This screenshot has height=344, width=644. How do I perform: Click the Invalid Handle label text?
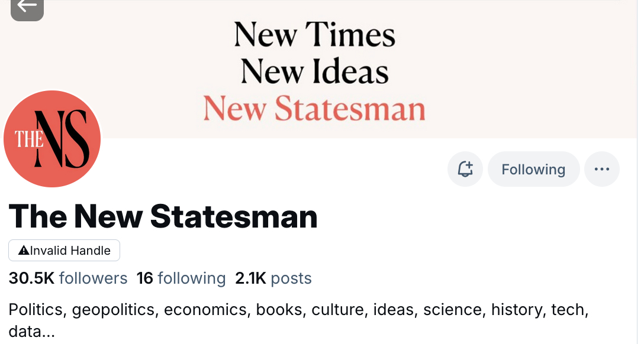(70, 251)
